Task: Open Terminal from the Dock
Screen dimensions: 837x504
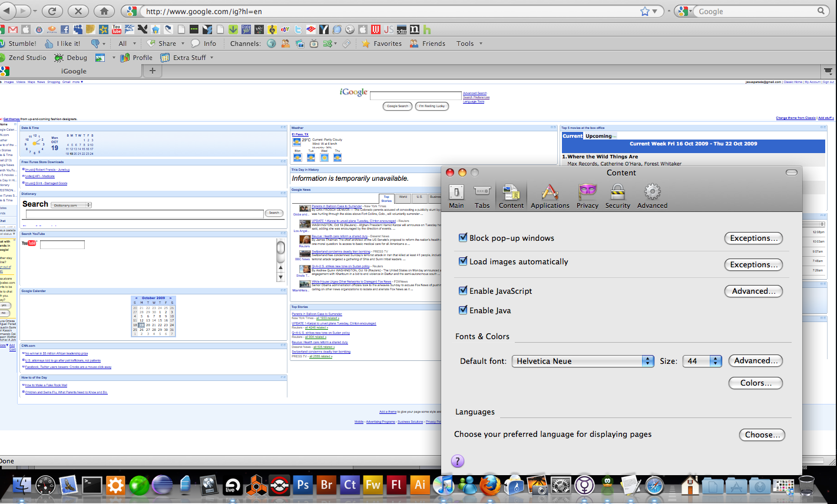Action: 92,485
